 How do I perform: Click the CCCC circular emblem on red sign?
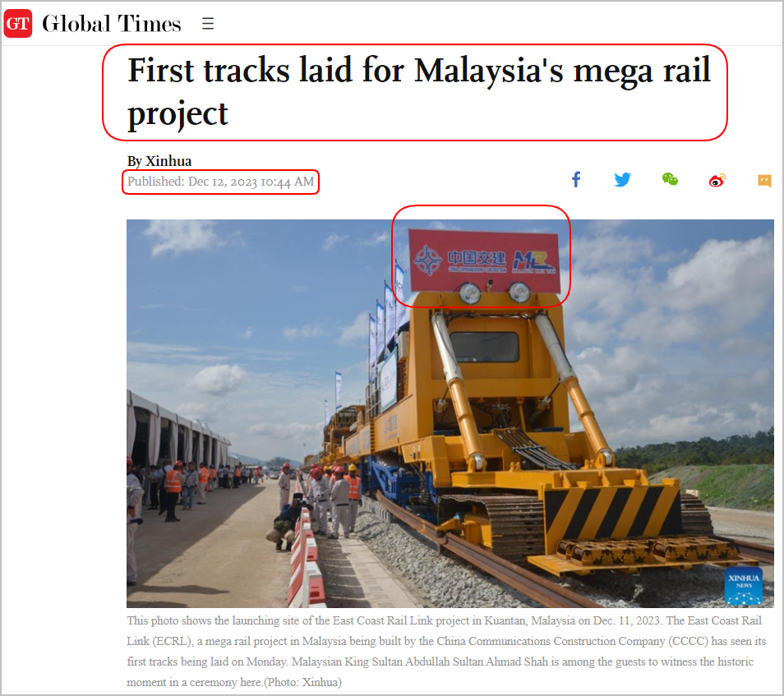[428, 260]
